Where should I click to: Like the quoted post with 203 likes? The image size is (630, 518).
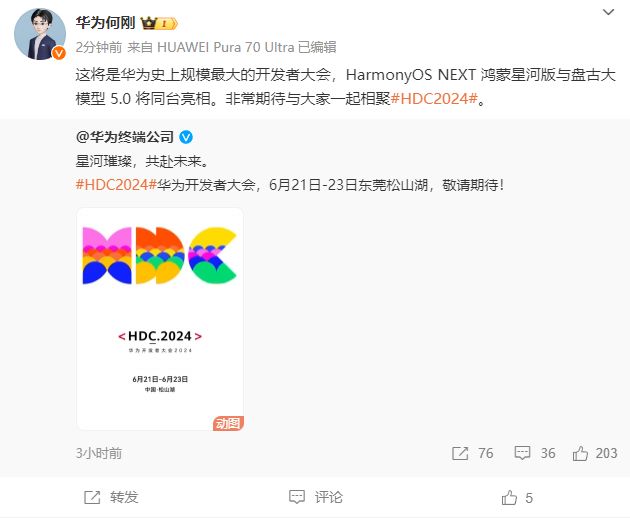point(580,453)
